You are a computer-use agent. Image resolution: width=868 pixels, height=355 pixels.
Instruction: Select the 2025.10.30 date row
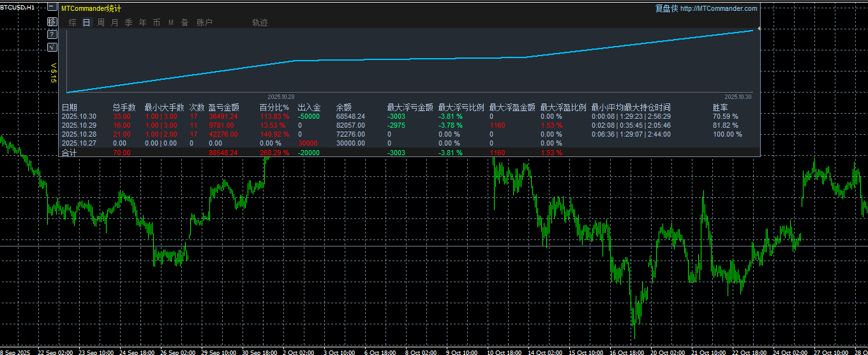(79, 116)
